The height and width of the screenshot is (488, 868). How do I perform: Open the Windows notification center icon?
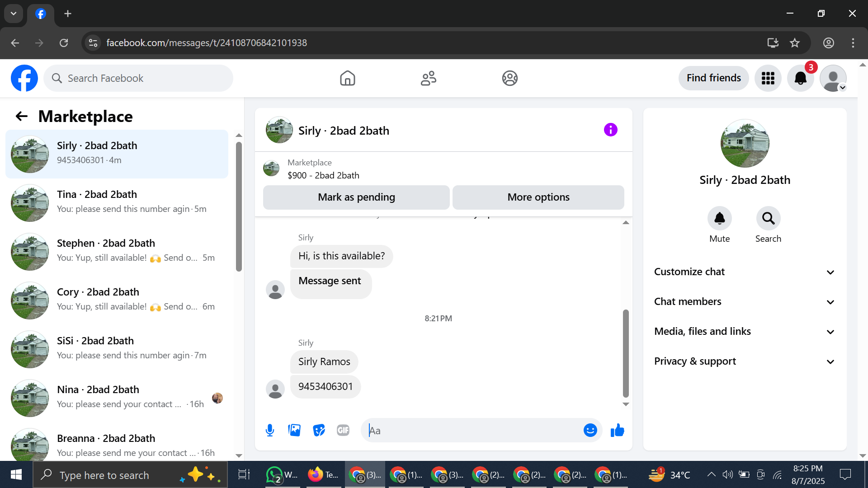coord(845,474)
